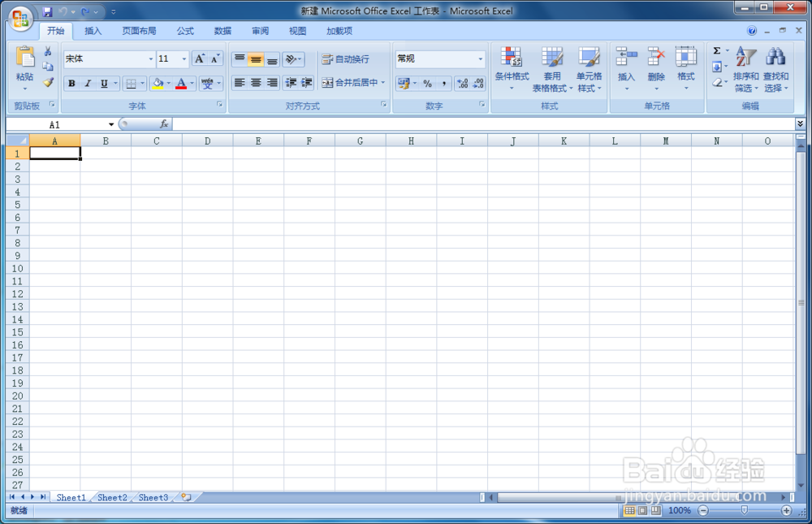Open the 宋体 font name dropdown
The image size is (812, 524).
151,58
